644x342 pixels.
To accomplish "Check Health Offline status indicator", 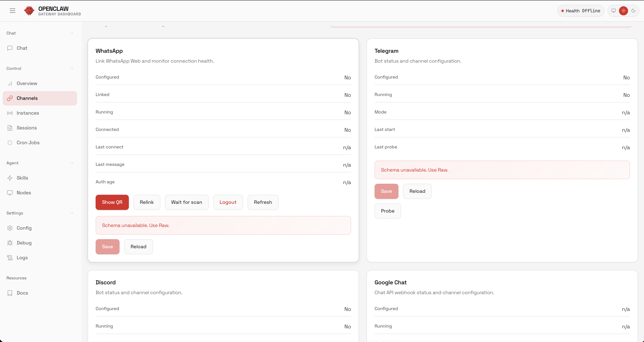I will coord(580,10).
